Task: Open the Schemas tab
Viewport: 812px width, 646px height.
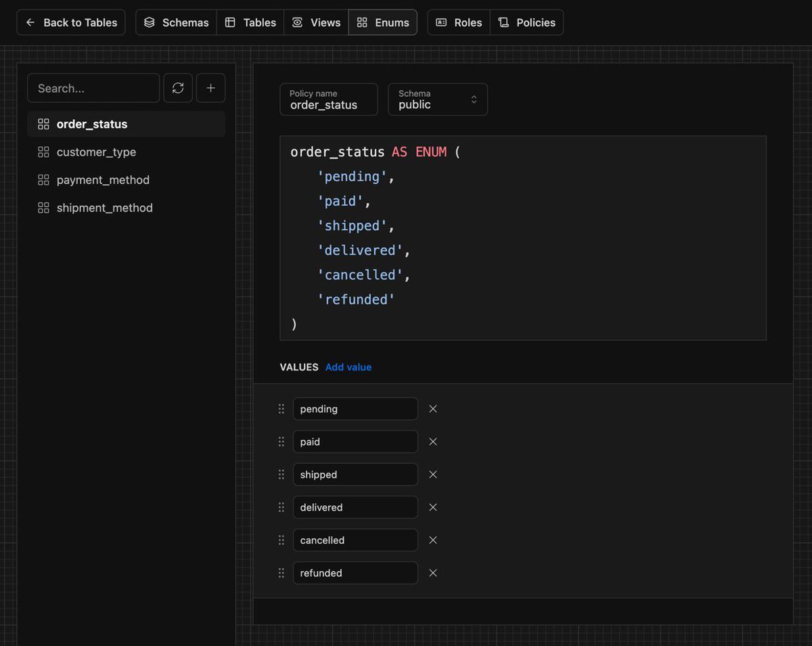Action: point(176,22)
